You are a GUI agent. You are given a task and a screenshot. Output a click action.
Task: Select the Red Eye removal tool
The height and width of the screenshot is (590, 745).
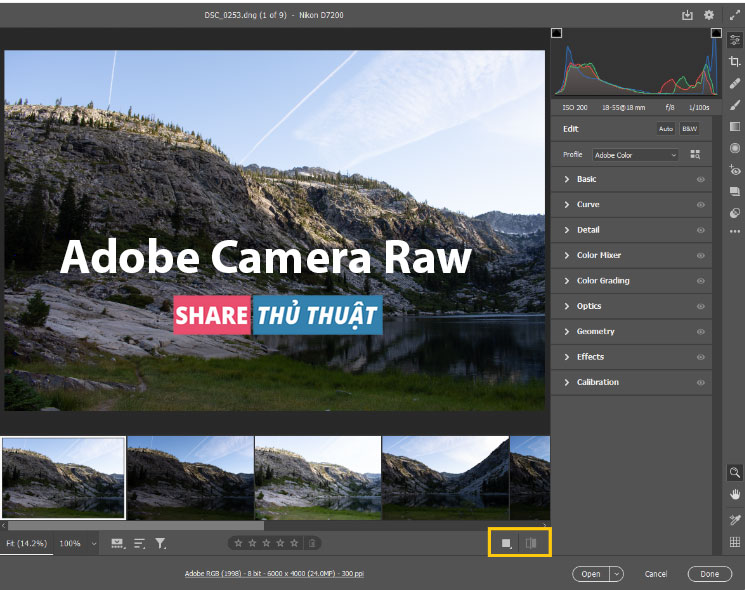(x=735, y=170)
